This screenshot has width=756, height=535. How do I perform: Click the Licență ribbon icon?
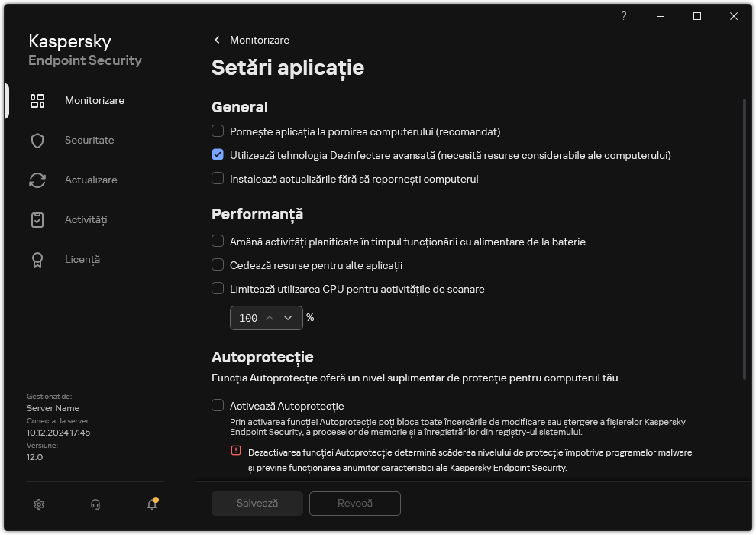37,260
